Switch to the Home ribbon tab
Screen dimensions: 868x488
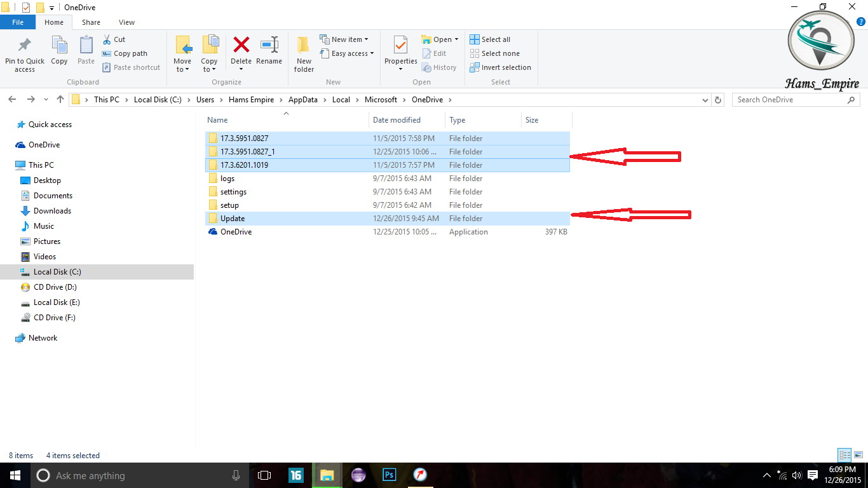tap(54, 22)
